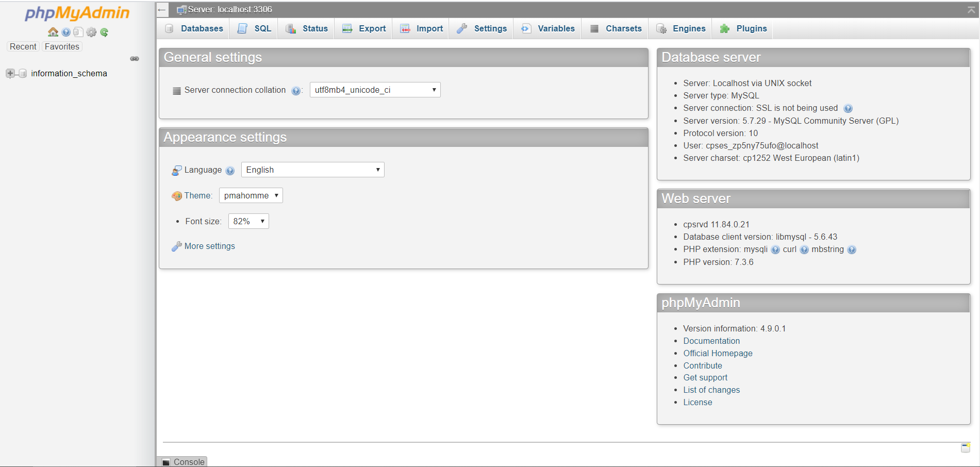This screenshot has height=467, width=980.
Task: Click the server icon beside localhost:3306
Action: (181, 10)
